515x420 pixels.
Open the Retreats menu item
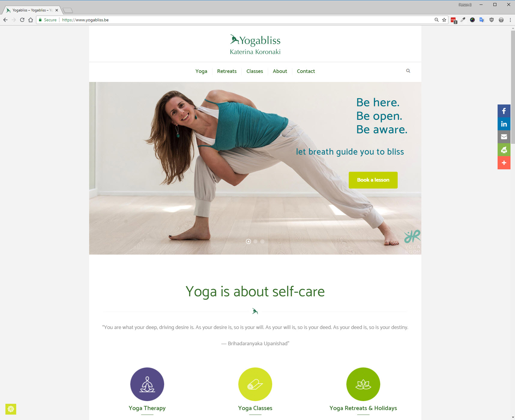tap(227, 71)
